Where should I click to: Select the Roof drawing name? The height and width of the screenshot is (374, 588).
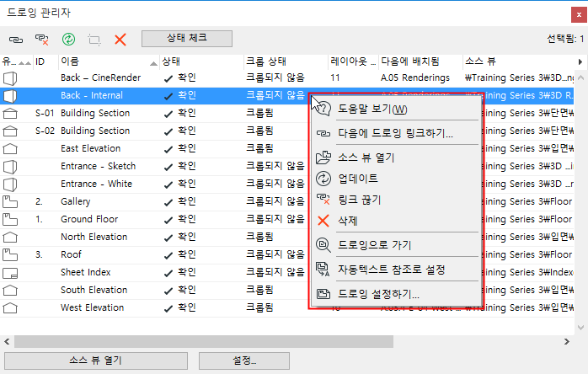[71, 254]
